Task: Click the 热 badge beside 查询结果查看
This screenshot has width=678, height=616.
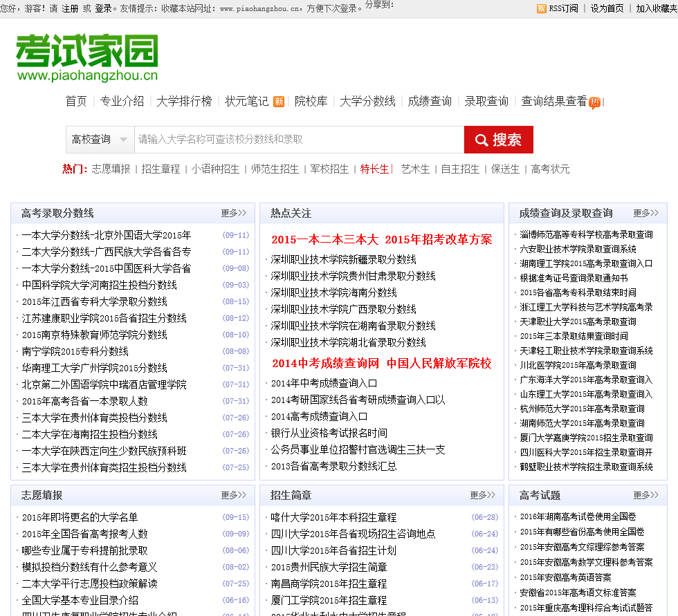Action: click(595, 103)
